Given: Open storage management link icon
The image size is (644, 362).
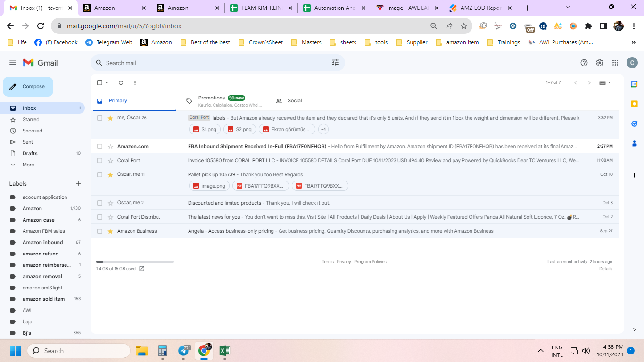Looking at the screenshot, I should tap(142, 269).
